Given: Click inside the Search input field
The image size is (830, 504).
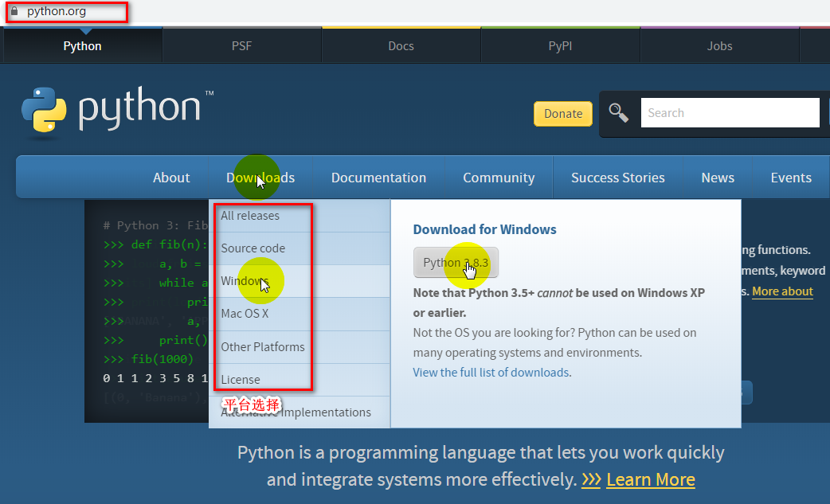Looking at the screenshot, I should [x=729, y=112].
